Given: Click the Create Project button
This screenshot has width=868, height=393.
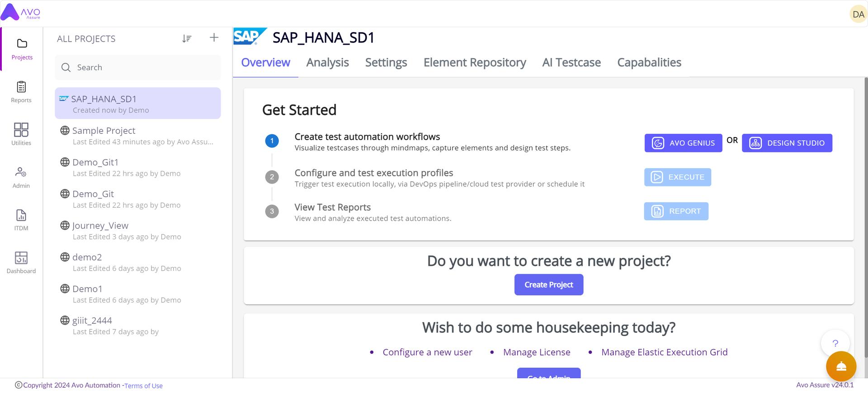Looking at the screenshot, I should pyautogui.click(x=548, y=284).
